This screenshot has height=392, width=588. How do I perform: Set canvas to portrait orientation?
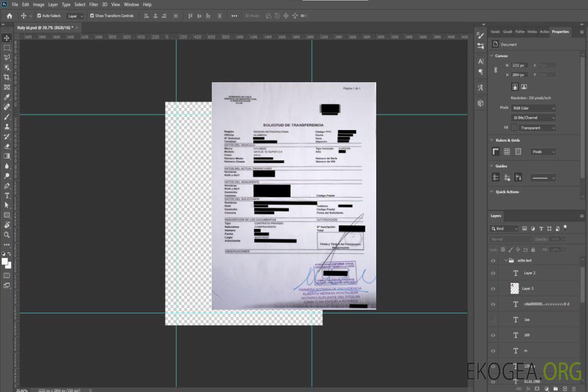click(515, 87)
